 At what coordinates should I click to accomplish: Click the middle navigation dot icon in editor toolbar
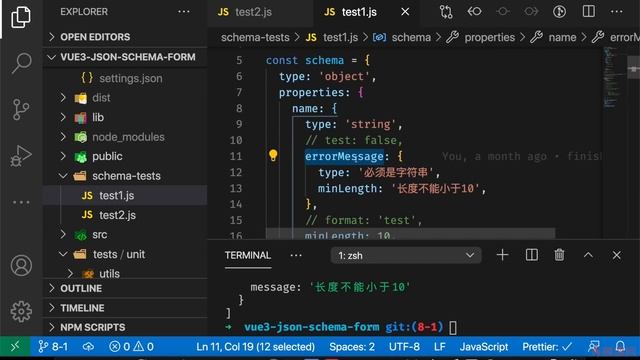tap(502, 11)
